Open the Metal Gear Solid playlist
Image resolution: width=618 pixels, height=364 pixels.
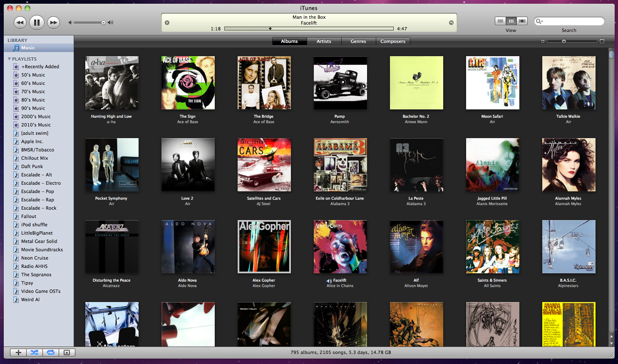pos(39,241)
